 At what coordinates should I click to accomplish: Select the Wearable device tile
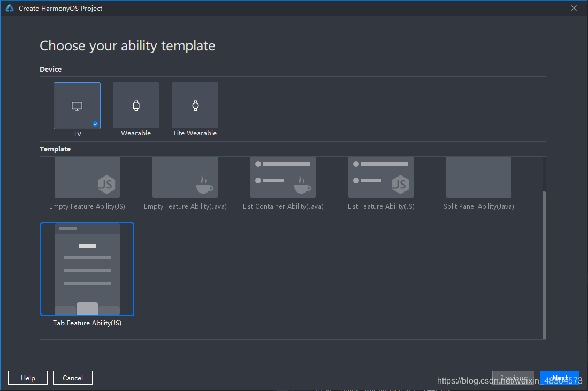(x=136, y=105)
